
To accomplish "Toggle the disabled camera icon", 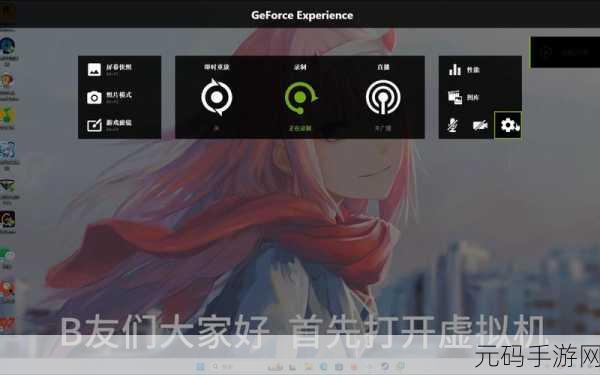I will coord(480,125).
